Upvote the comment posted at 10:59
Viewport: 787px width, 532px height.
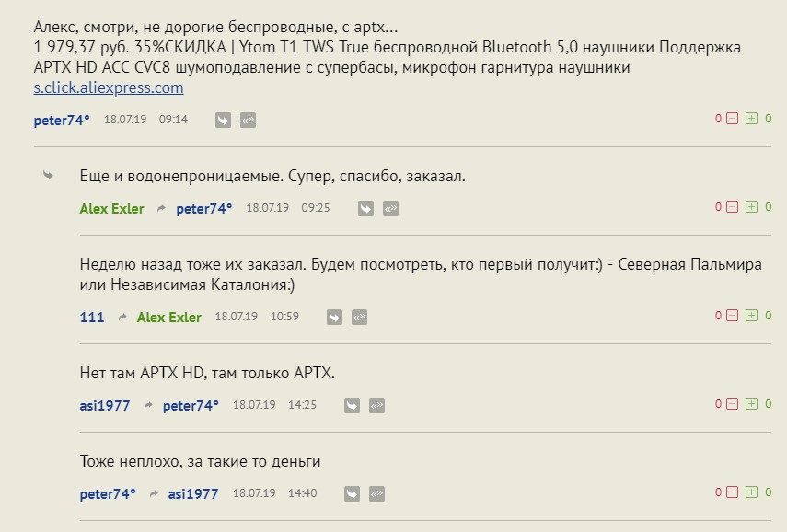751,316
